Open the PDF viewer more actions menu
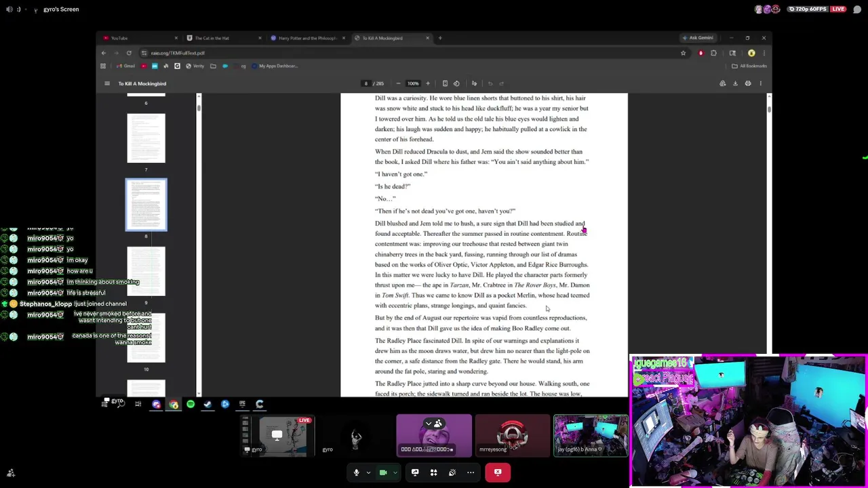The height and width of the screenshot is (488, 868). [760, 83]
